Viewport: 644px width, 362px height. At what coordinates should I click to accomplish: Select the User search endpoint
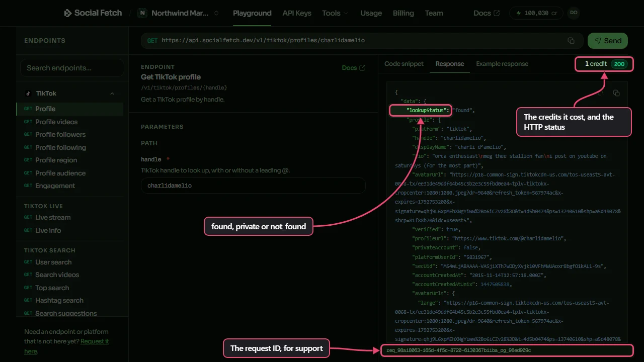[70, 262]
